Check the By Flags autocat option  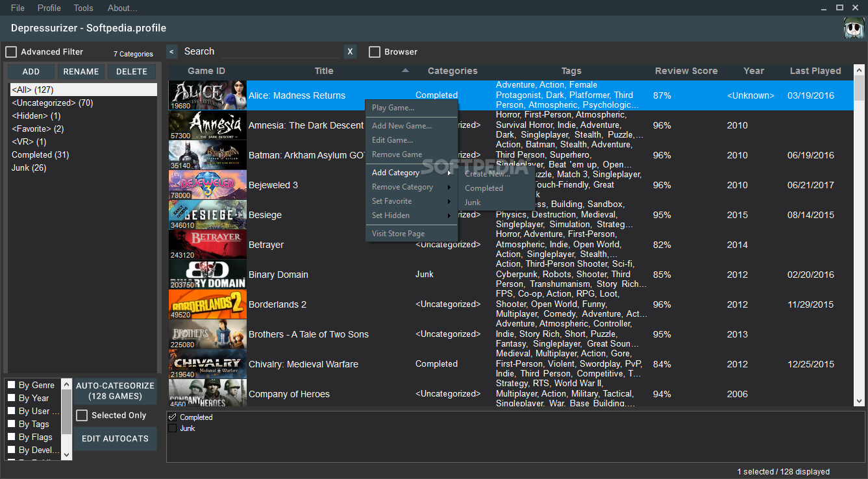click(x=11, y=437)
